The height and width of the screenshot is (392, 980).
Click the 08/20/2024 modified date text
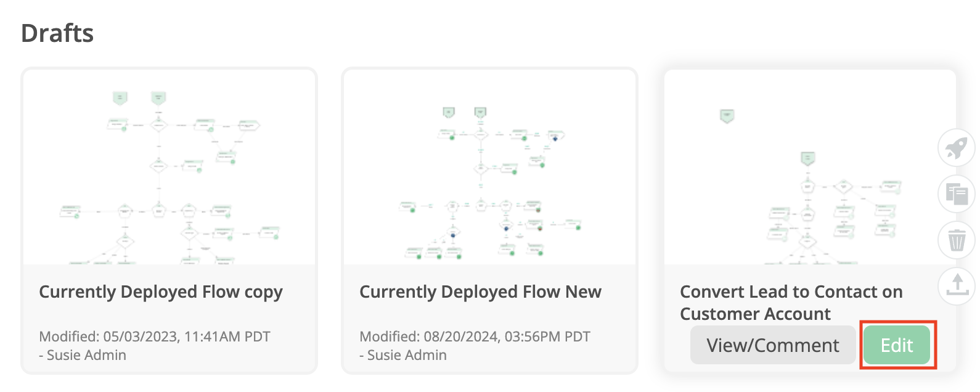pyautogui.click(x=475, y=337)
